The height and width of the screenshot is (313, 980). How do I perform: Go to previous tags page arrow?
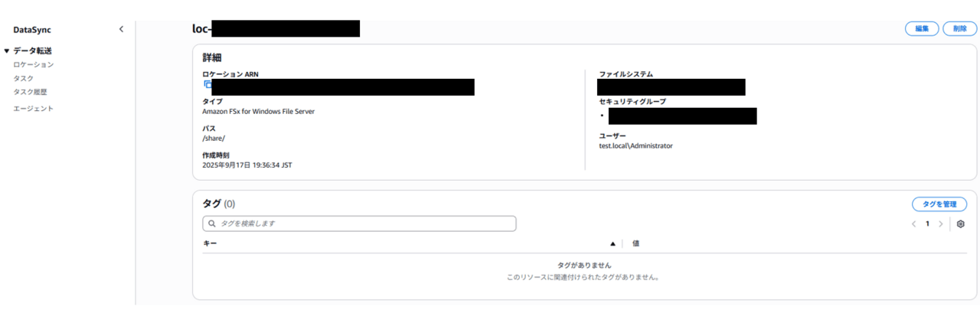(914, 224)
